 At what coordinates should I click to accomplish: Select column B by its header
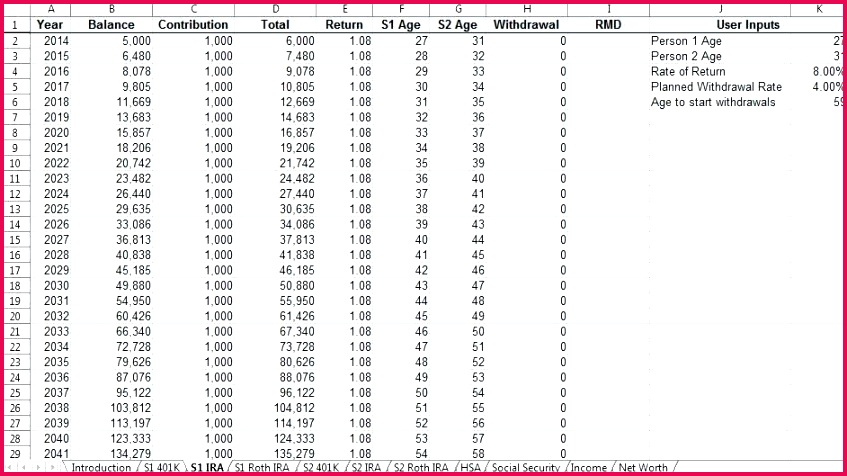110,9
